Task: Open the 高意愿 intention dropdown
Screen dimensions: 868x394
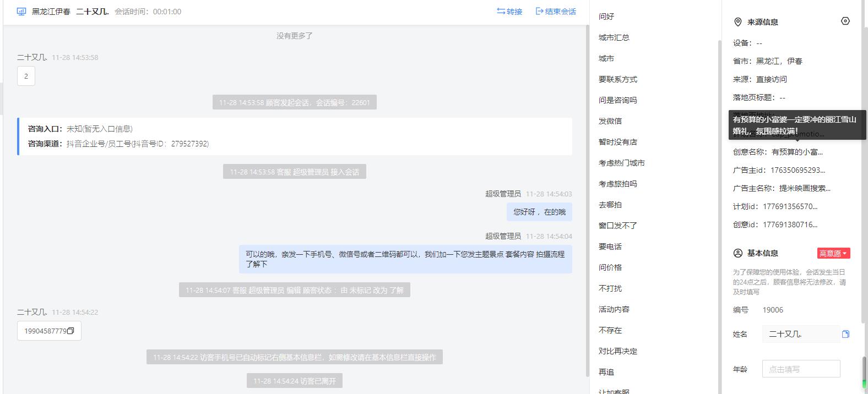Action: (834, 253)
